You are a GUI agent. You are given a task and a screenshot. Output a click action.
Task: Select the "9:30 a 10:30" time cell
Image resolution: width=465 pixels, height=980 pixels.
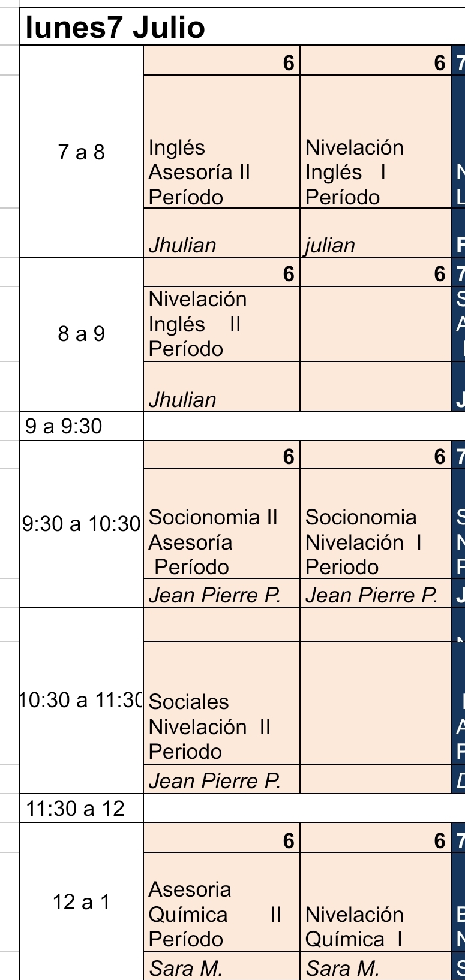[x=82, y=524]
